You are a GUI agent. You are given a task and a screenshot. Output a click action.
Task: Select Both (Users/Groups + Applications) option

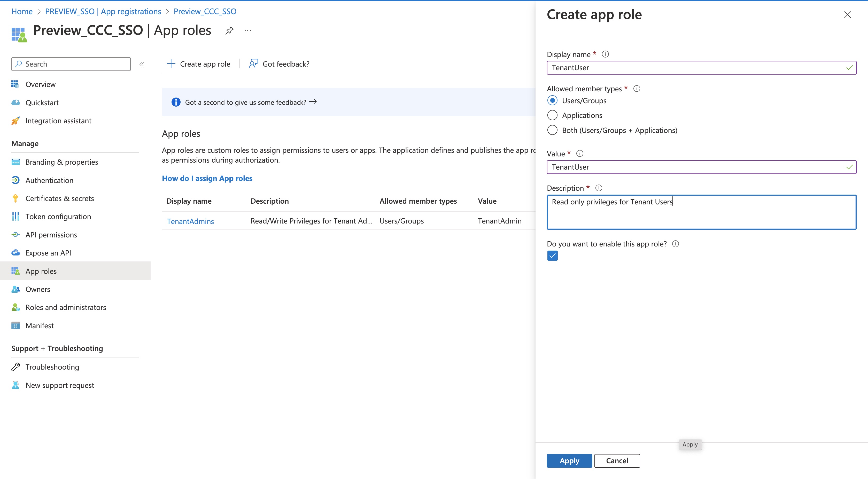pos(552,130)
